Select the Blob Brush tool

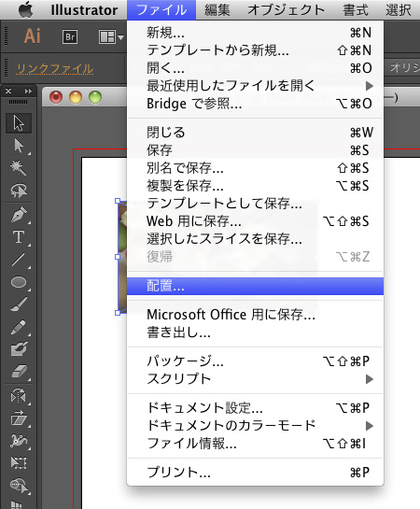coord(19,349)
